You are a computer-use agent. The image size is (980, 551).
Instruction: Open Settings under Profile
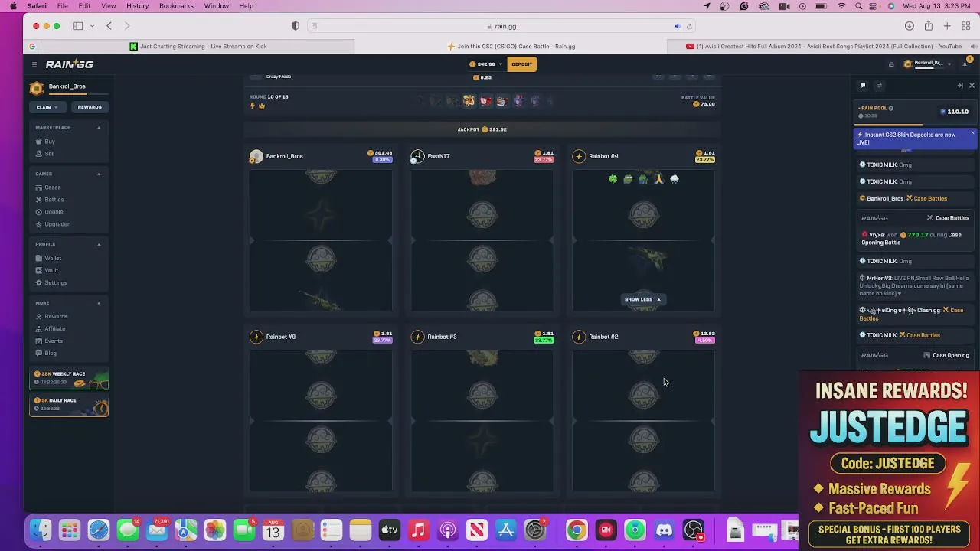pos(55,282)
